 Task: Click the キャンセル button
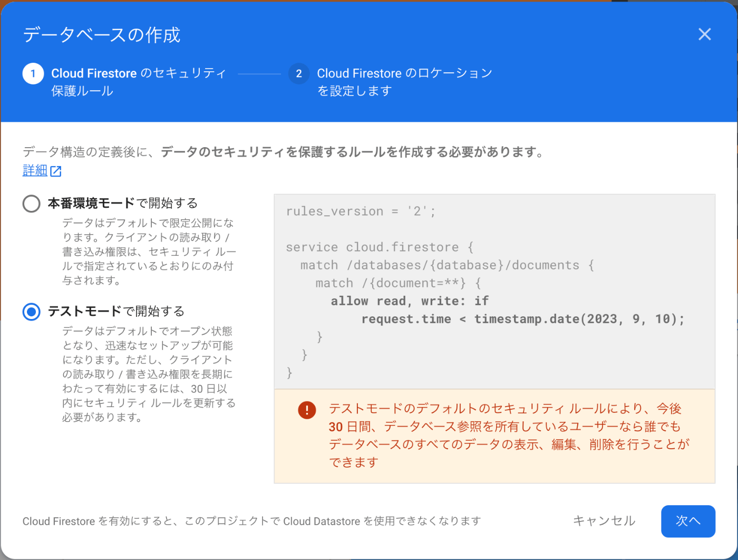[604, 521]
